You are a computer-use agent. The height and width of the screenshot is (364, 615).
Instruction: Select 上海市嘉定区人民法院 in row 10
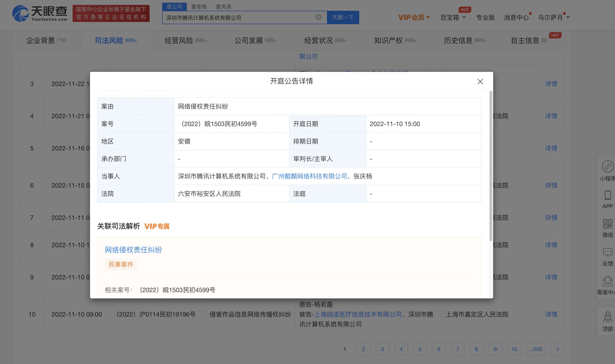point(477,314)
